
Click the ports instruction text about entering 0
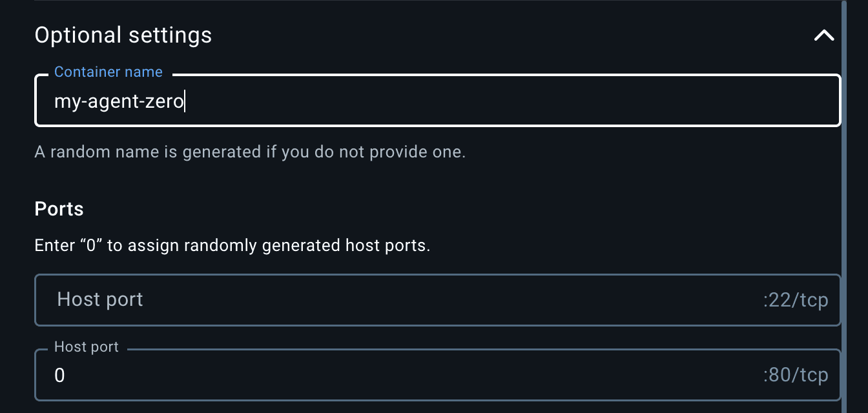[233, 245]
